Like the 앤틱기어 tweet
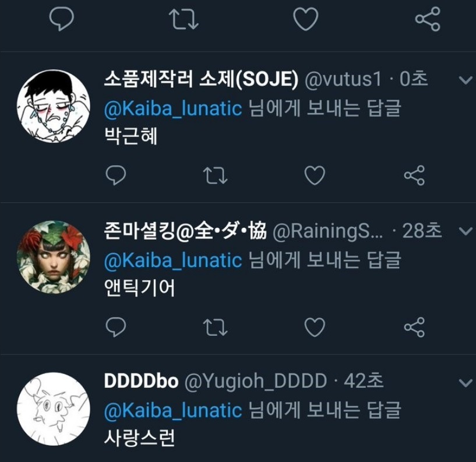Screen dimensions: 476x462 pos(315,327)
